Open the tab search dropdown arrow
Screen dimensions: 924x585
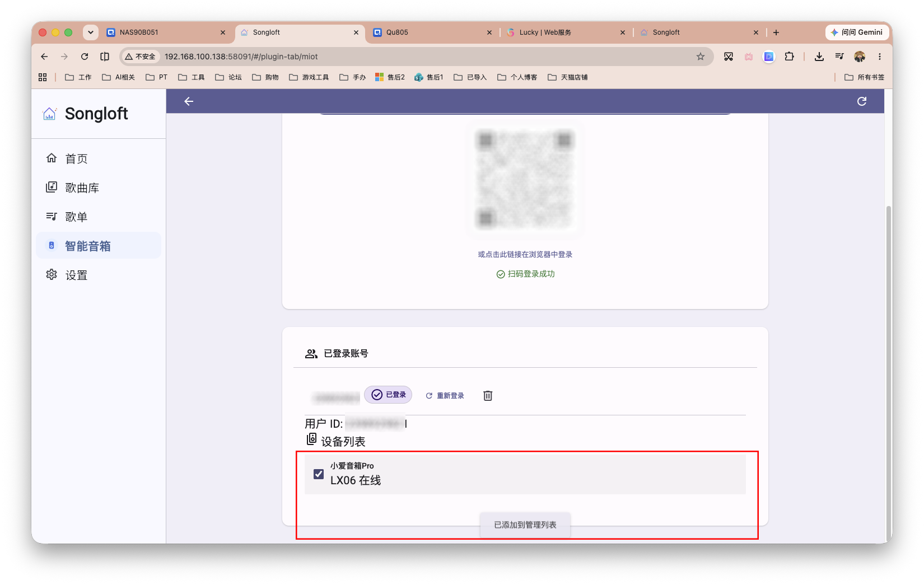(91, 32)
